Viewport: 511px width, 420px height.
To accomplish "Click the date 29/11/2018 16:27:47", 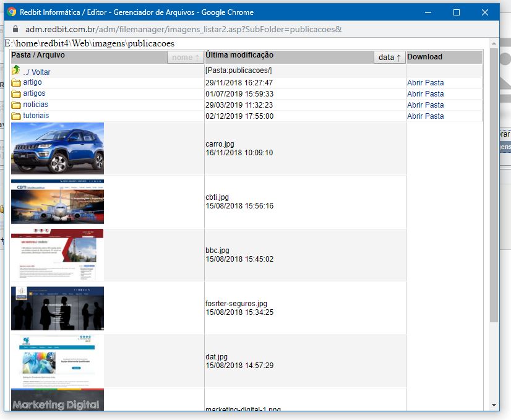I will (239, 83).
